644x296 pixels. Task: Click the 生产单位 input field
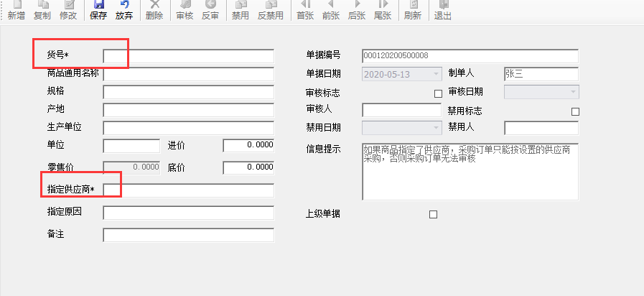pyautogui.click(x=189, y=128)
